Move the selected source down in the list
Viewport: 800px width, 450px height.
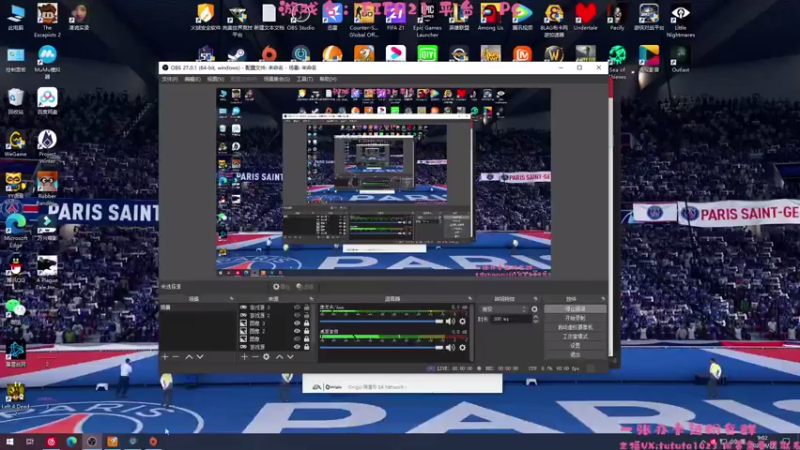[290, 357]
